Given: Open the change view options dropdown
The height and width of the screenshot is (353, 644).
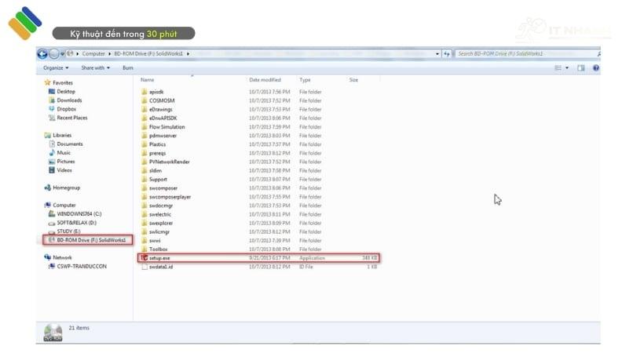Looking at the screenshot, I should [567, 68].
